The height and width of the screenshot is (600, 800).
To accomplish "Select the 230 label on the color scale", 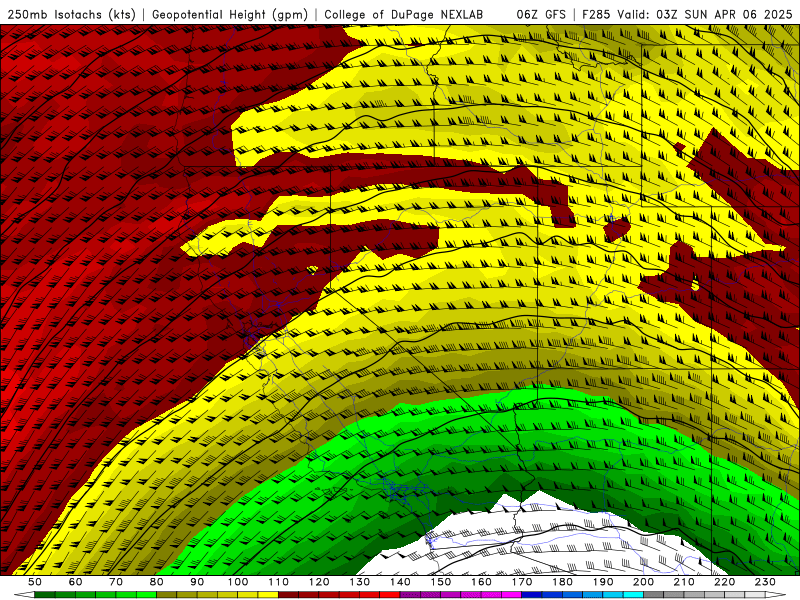I will pos(765,582).
